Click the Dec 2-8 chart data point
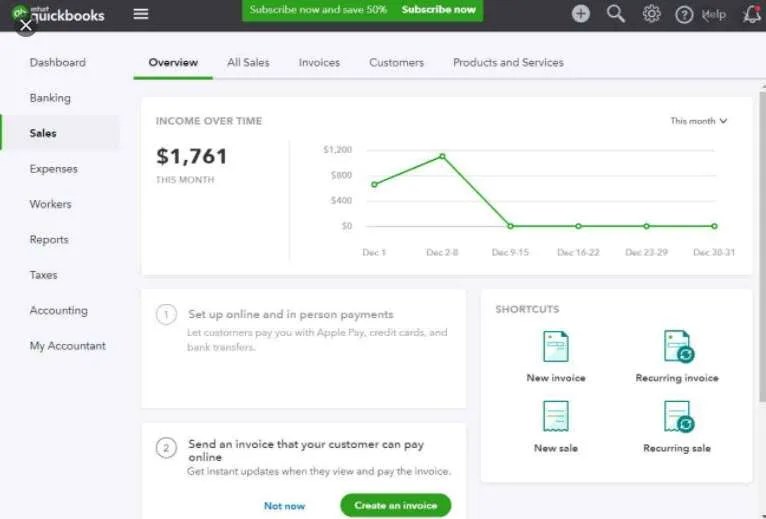 pos(442,156)
